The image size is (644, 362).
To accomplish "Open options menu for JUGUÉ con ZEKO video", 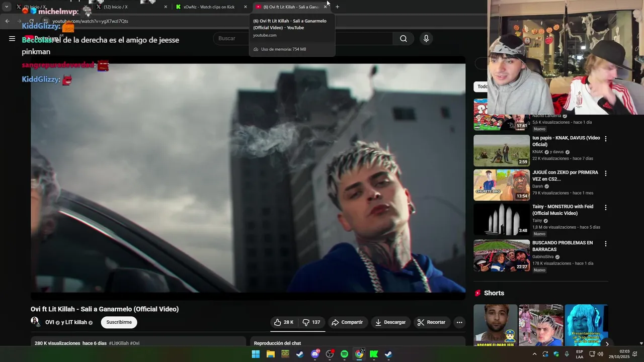I will [x=606, y=173].
